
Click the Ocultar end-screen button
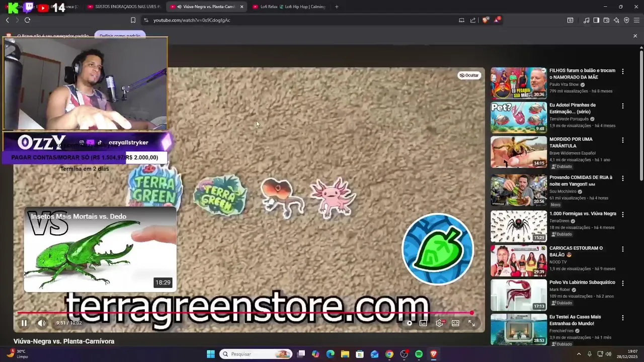469,75
